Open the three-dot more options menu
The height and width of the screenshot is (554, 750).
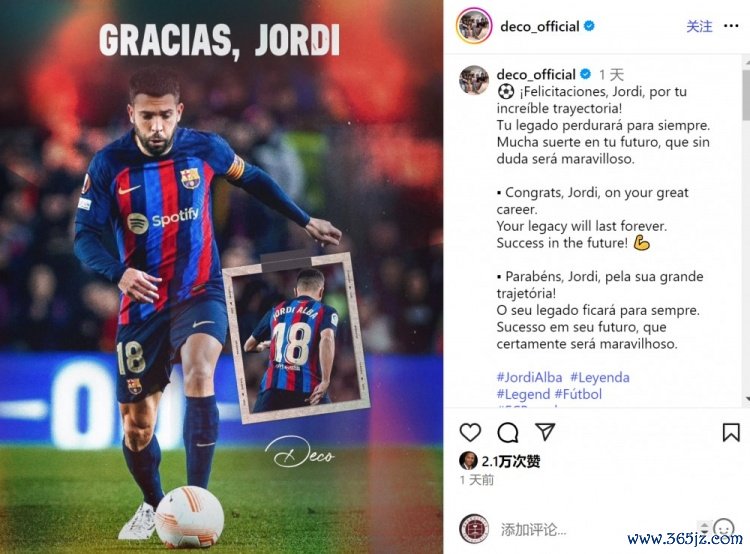(731, 26)
